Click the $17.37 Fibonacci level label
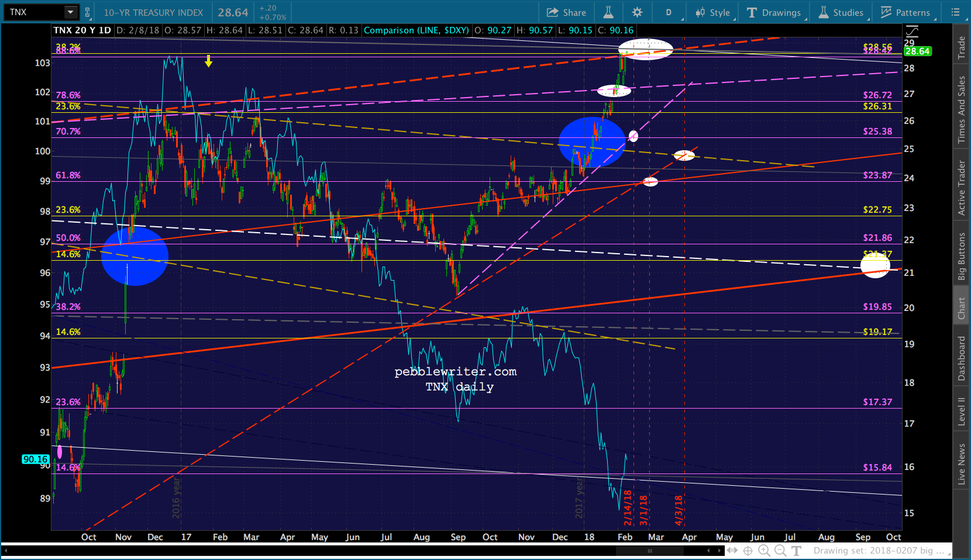The width and height of the screenshot is (971, 560). 877,402
